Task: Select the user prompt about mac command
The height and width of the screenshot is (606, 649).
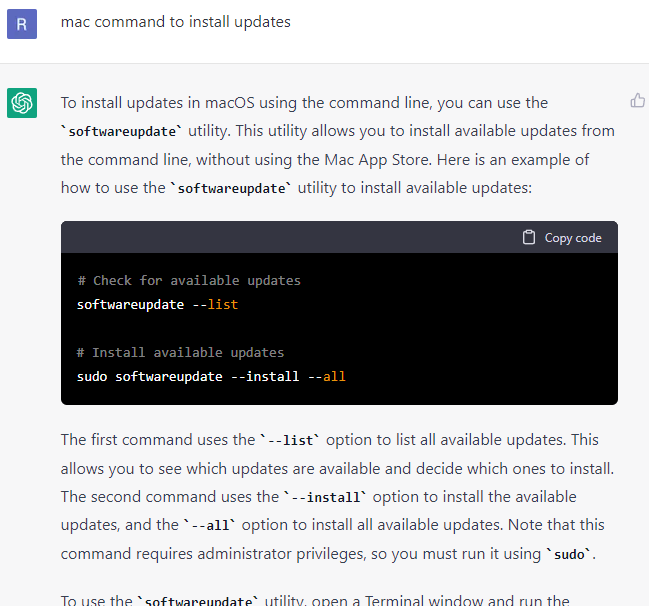Action: coord(175,22)
